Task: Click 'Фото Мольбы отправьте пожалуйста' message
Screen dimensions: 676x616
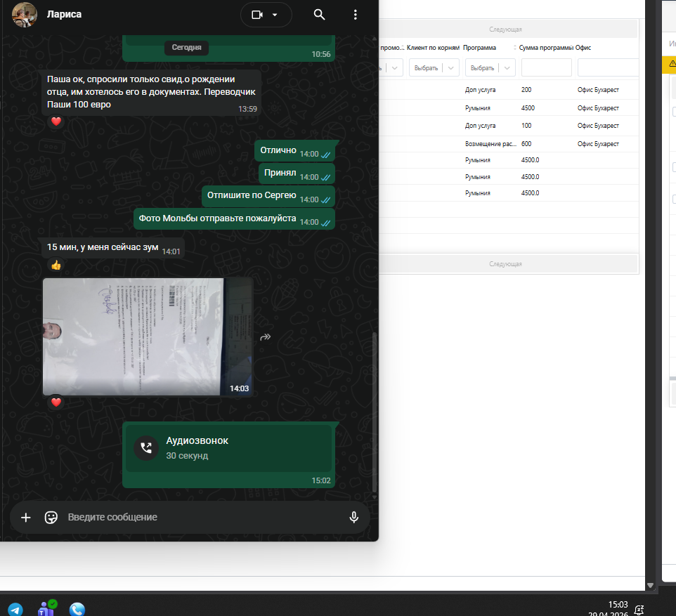Action: click(234, 218)
